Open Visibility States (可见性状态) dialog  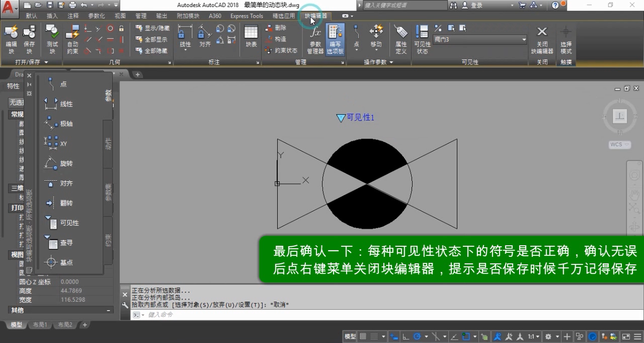coord(422,39)
